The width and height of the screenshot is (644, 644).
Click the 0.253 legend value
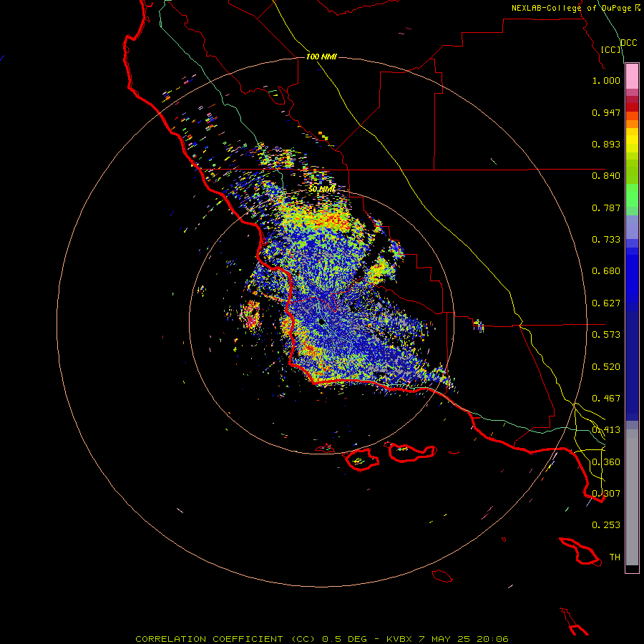point(606,525)
